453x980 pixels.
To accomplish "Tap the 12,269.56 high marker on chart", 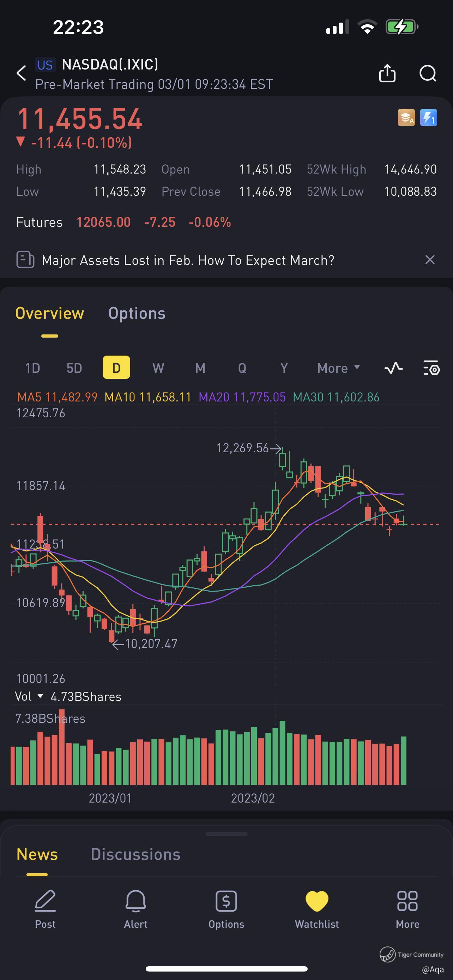I will (x=248, y=448).
